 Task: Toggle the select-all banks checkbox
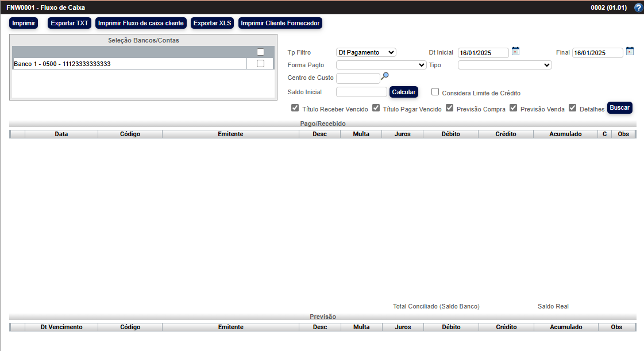[x=261, y=52]
